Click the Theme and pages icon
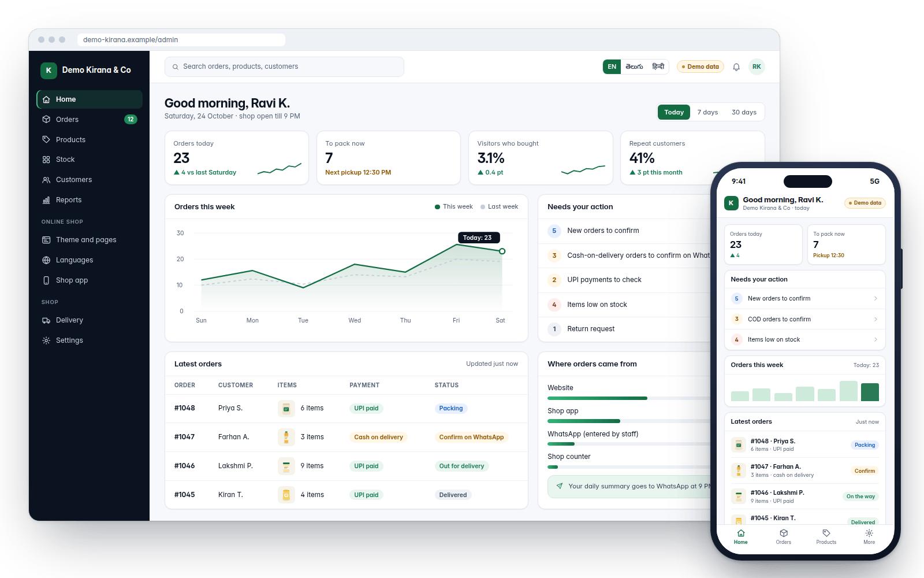924x578 pixels. point(46,240)
